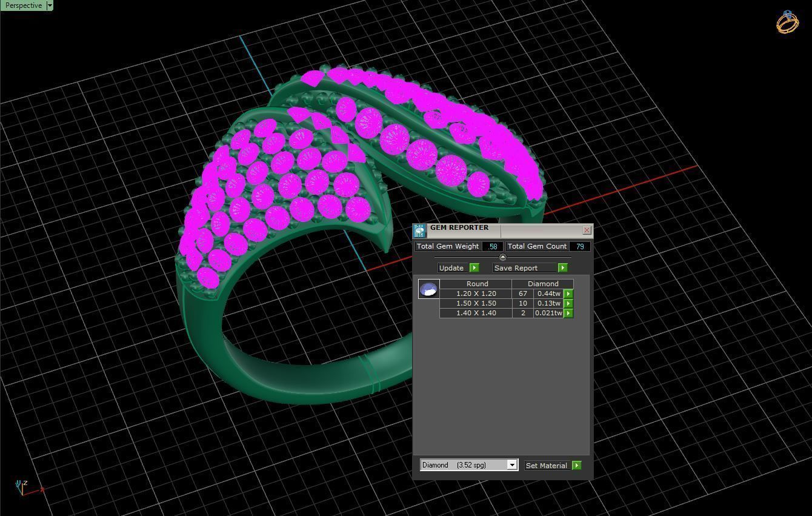Click the green arrow for 1.40 X 1.40 row
The width and height of the screenshot is (812, 516).
tap(568, 313)
